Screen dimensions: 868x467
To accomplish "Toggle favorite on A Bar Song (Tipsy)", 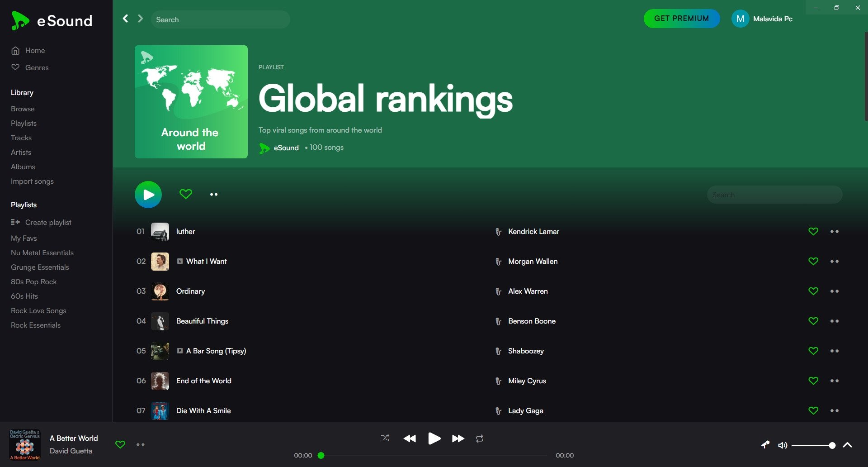I will click(813, 351).
